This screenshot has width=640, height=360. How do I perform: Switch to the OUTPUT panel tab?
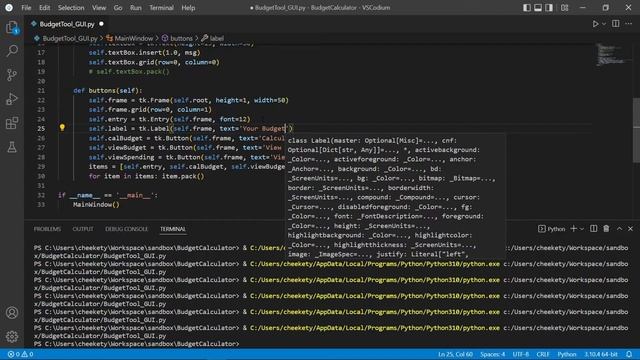(83, 229)
